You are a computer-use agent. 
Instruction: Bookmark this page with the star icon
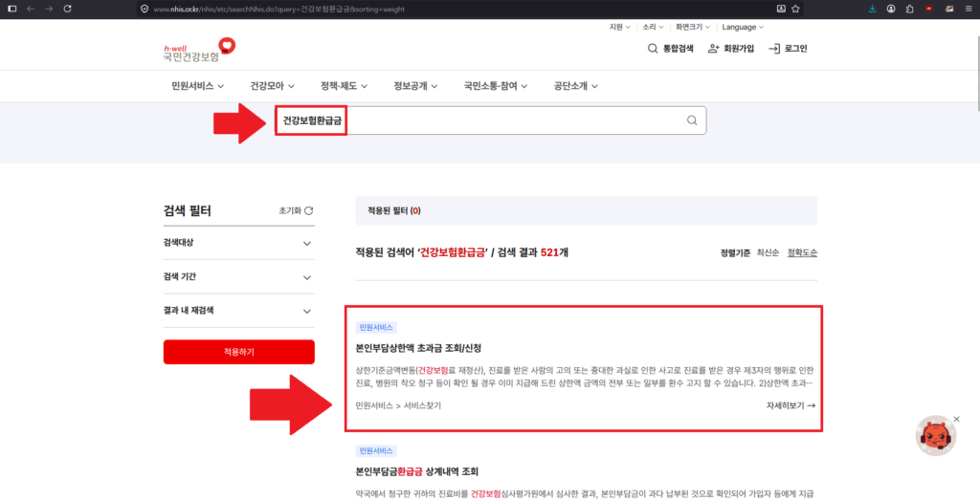click(795, 9)
